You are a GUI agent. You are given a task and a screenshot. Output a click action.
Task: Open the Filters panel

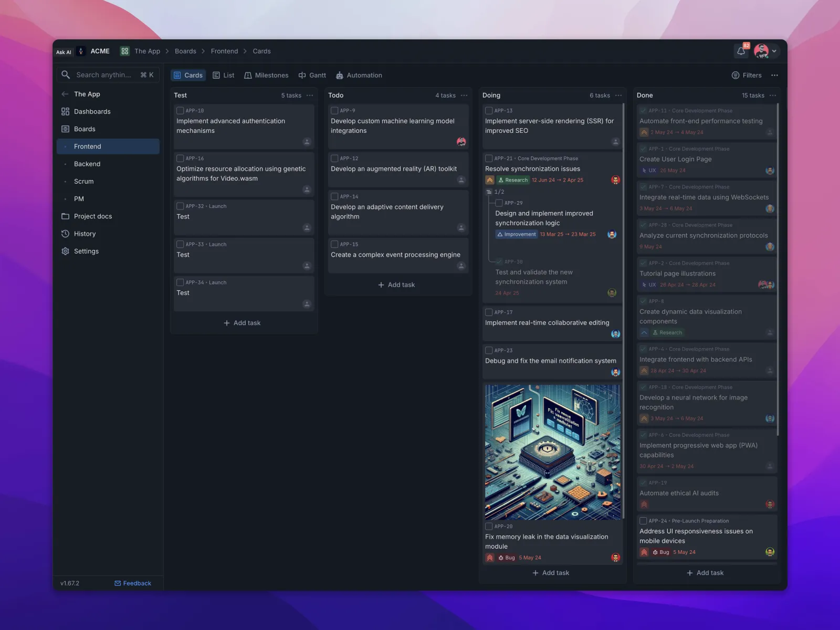point(747,76)
